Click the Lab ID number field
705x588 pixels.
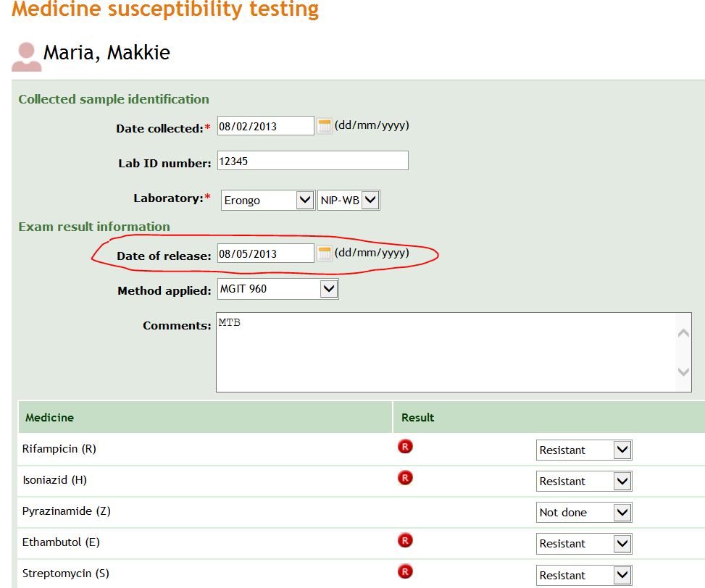tap(313, 161)
